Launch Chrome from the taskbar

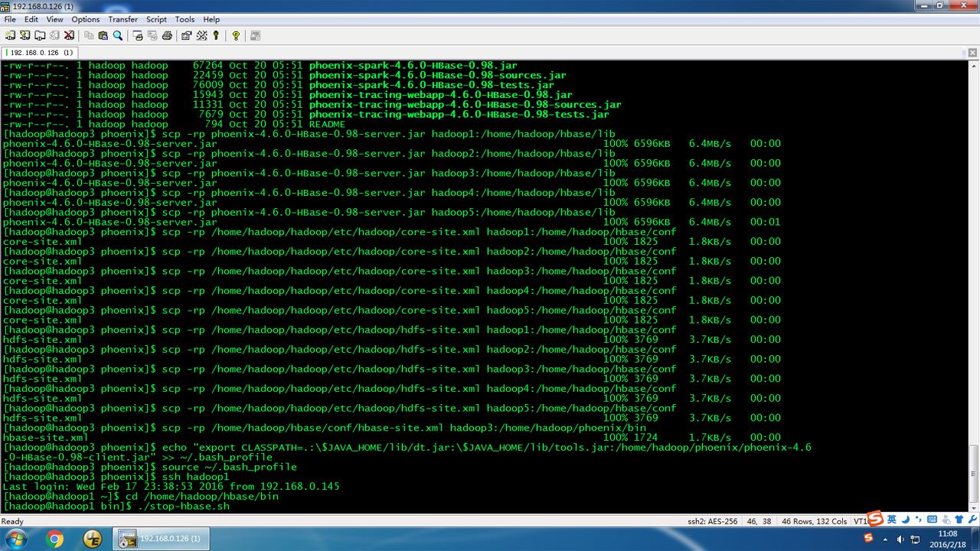(x=55, y=539)
